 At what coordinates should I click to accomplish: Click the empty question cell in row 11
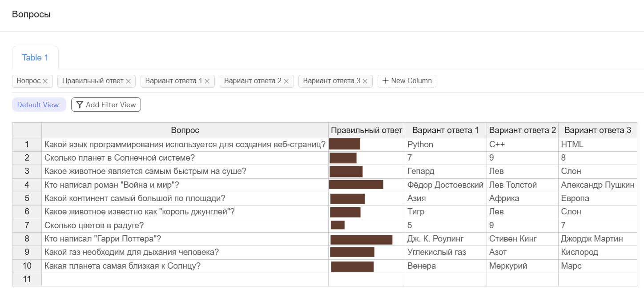[x=185, y=279]
